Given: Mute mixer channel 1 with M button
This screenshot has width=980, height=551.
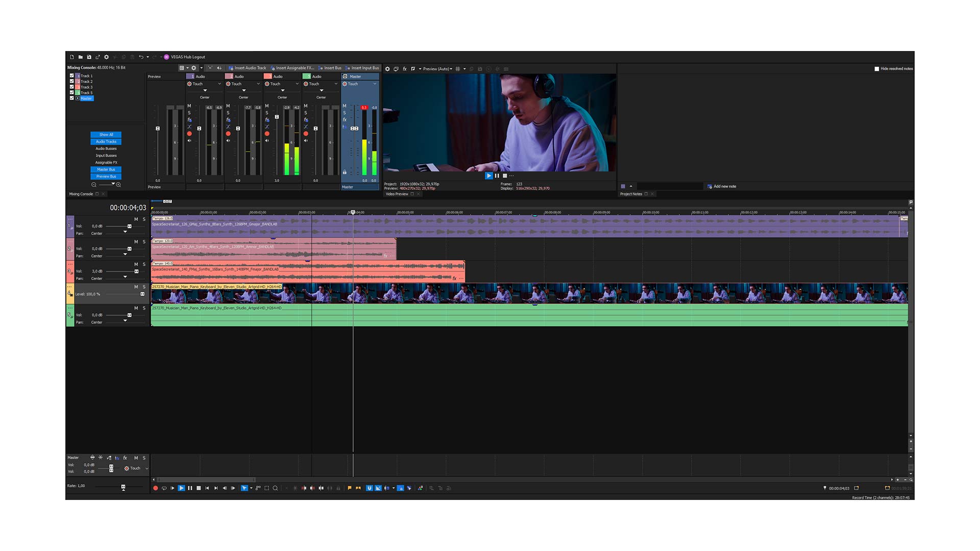Looking at the screenshot, I should click(189, 106).
